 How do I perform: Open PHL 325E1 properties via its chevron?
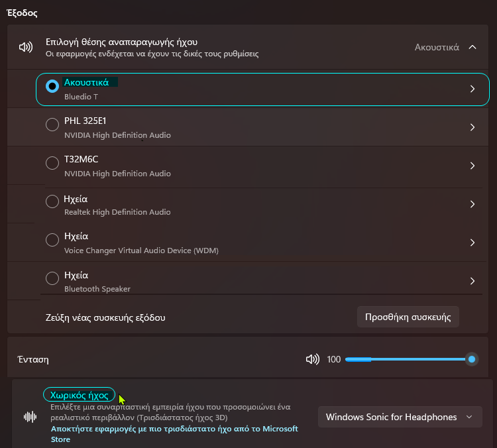(472, 127)
